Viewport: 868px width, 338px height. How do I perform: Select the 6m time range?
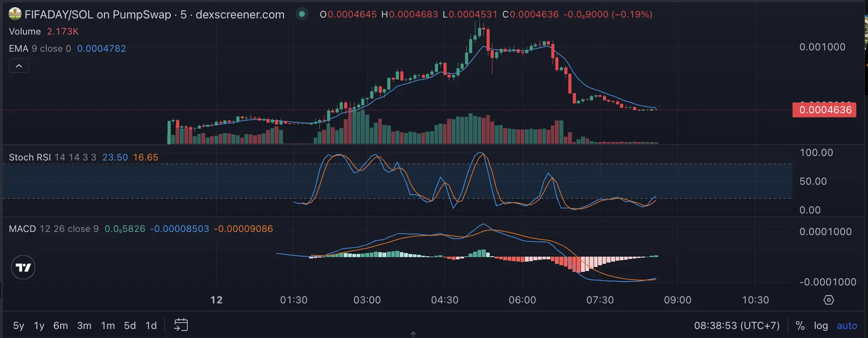(x=60, y=325)
